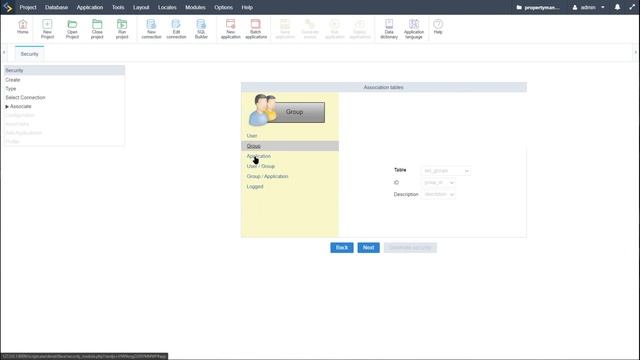Screen dimensions: 640x360
Task: Open the Help menu in menu bar
Action: [247, 7]
